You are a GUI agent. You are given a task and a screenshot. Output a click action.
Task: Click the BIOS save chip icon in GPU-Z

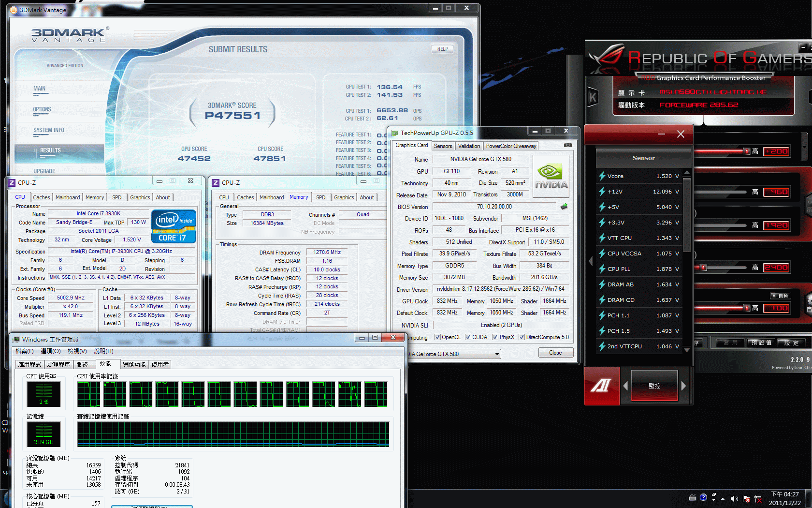pyautogui.click(x=564, y=207)
